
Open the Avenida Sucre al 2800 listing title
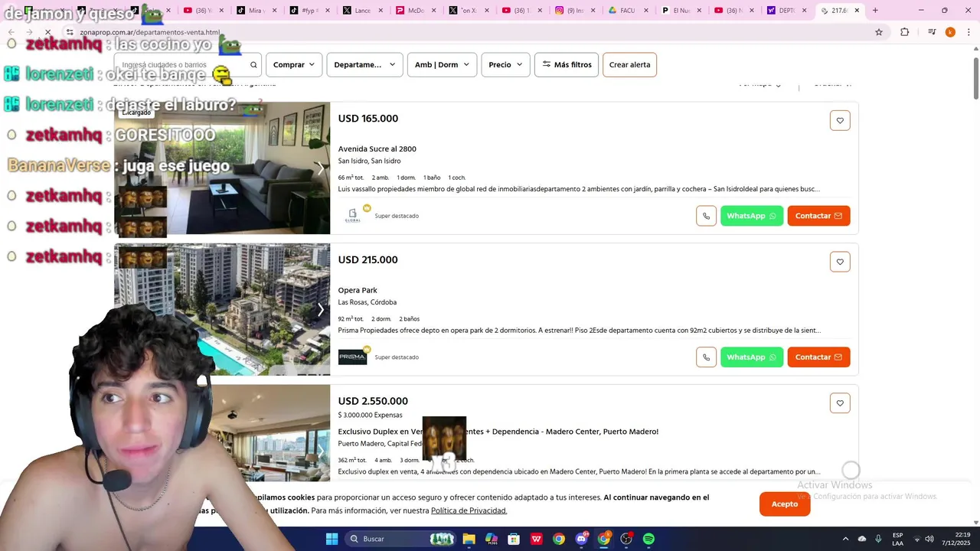pos(377,149)
